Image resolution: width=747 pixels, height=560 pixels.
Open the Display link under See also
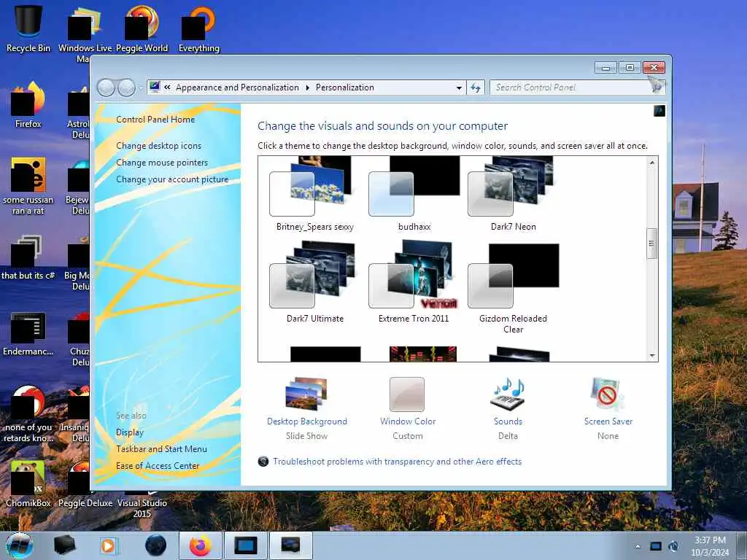click(130, 432)
